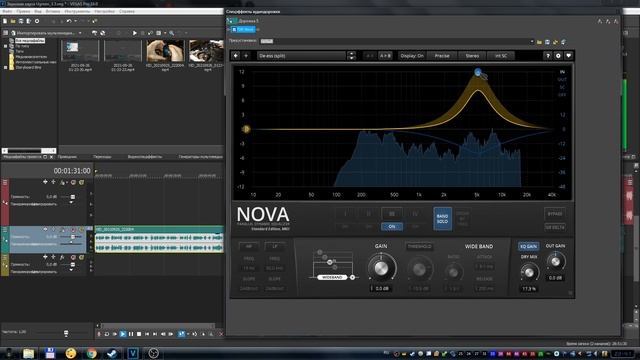Screen dimensions: 640x360
Task: Open File menu in Vegas menu bar
Action: [7, 11]
